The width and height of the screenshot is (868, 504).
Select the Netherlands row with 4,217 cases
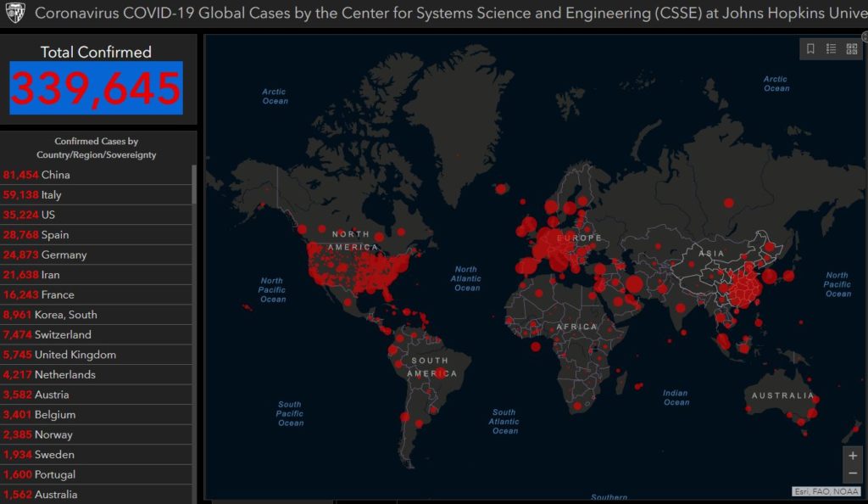97,374
